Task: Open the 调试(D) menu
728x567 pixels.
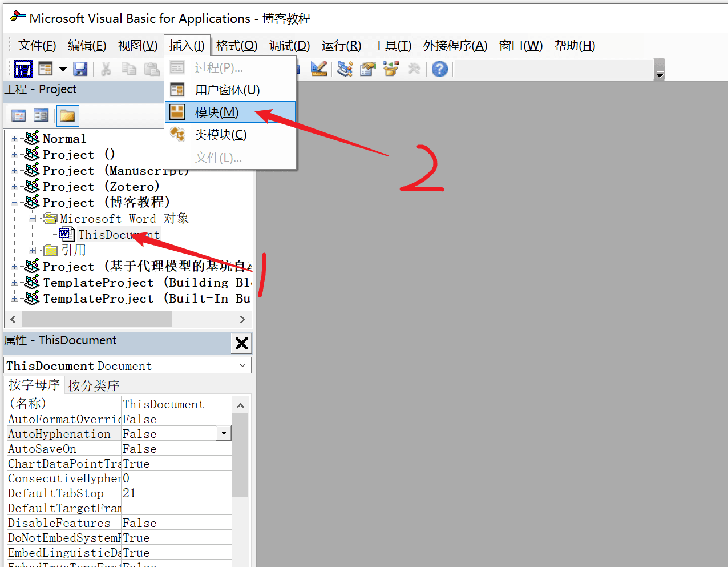Action: tap(289, 46)
